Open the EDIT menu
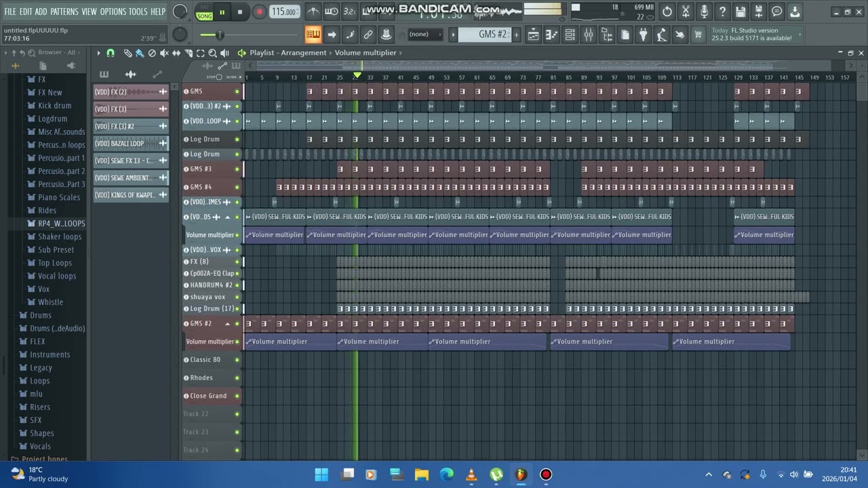The image size is (868, 488). (x=26, y=12)
